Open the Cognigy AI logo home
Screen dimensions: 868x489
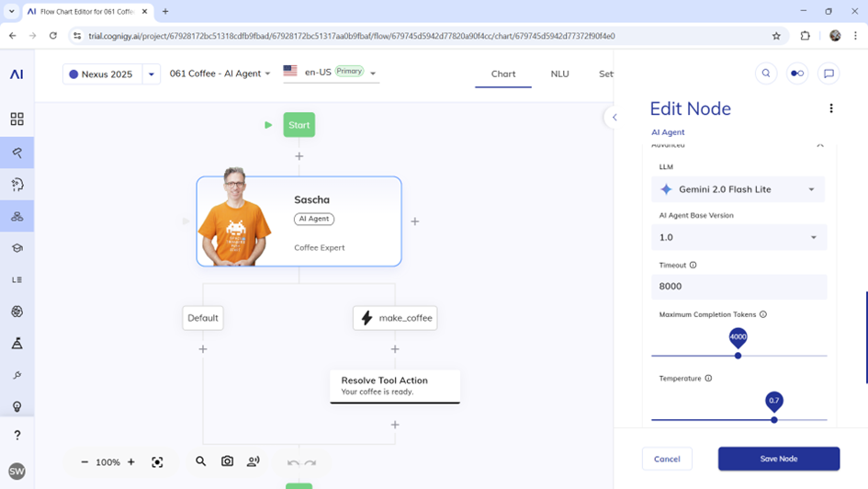(17, 74)
